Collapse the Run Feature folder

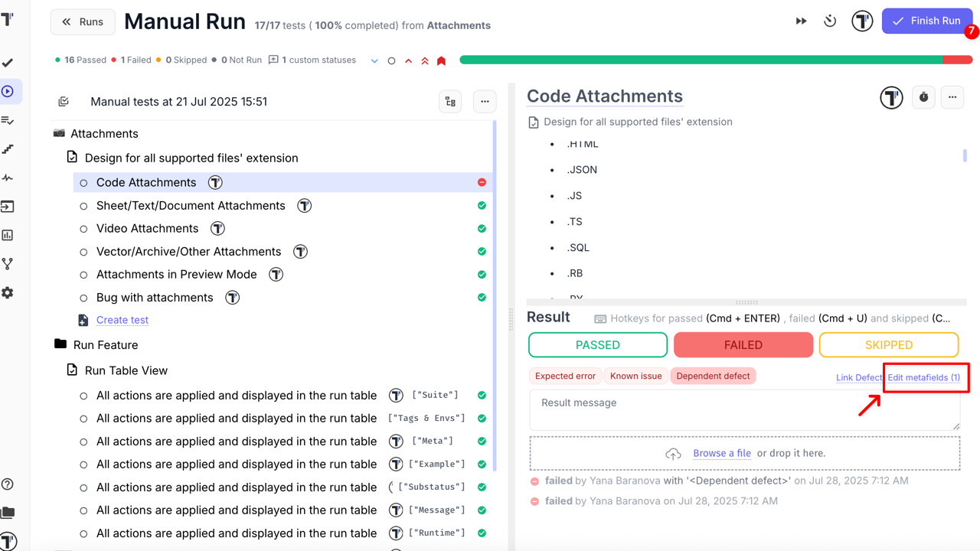click(60, 344)
